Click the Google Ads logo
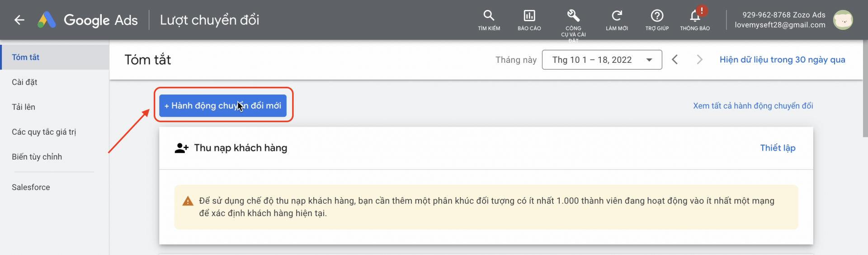868x255 pixels. (88, 20)
